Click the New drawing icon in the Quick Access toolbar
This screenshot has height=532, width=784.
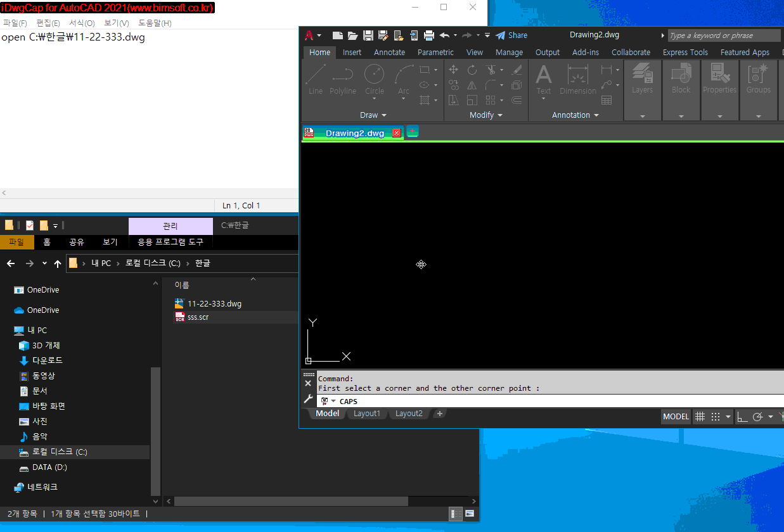[x=338, y=35]
